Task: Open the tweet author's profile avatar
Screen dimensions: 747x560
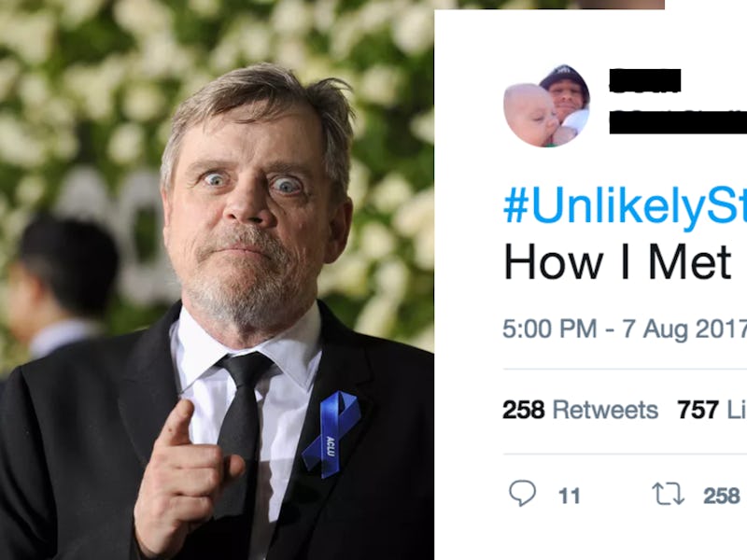Action: pyautogui.click(x=546, y=106)
